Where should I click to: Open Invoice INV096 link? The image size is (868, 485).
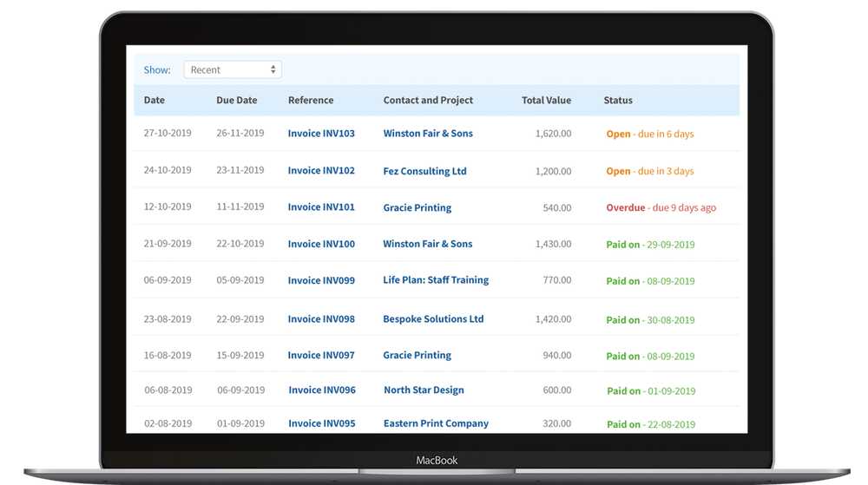(322, 390)
